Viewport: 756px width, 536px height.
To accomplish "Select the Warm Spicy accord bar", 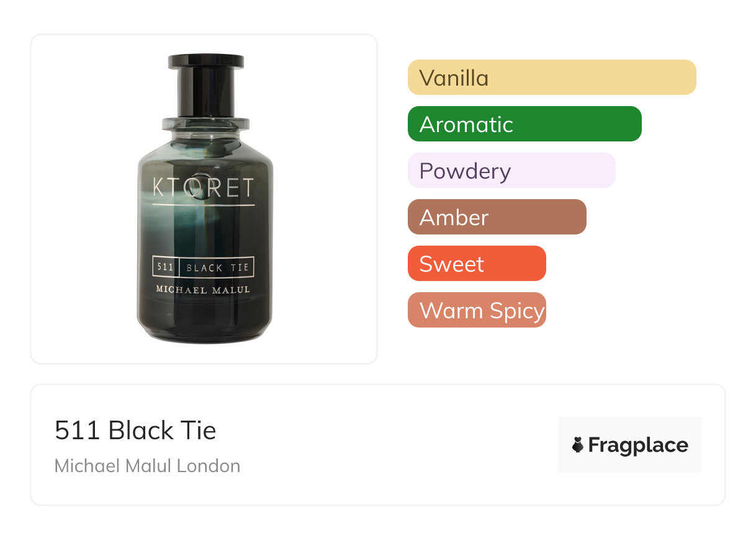I will [476, 310].
